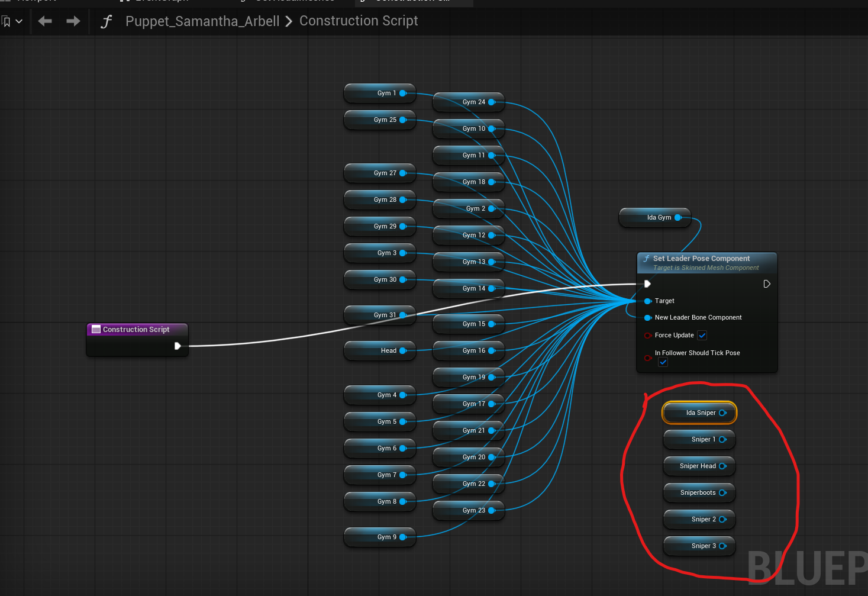Click the Target input pin
This screenshot has width=868, height=596.
(648, 301)
